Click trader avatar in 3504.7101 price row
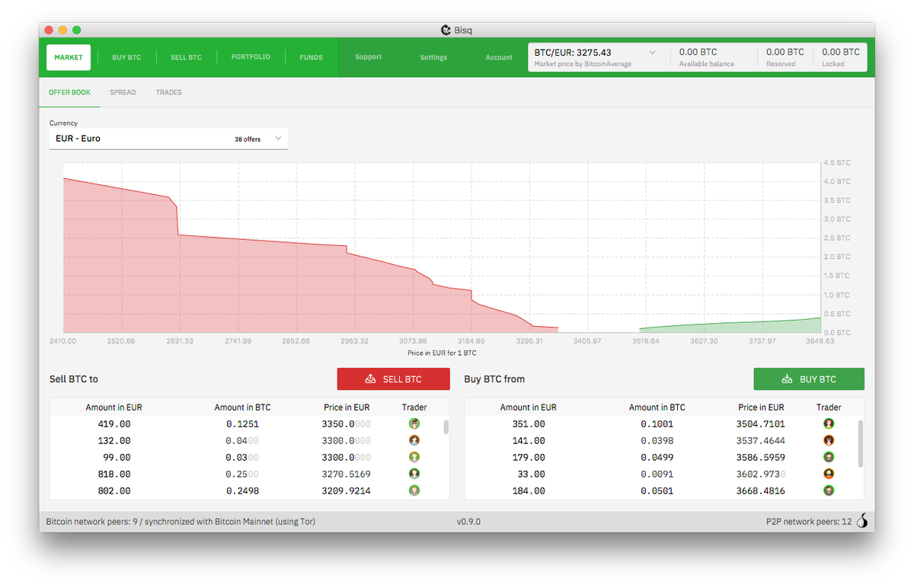914x588 pixels. [x=829, y=423]
